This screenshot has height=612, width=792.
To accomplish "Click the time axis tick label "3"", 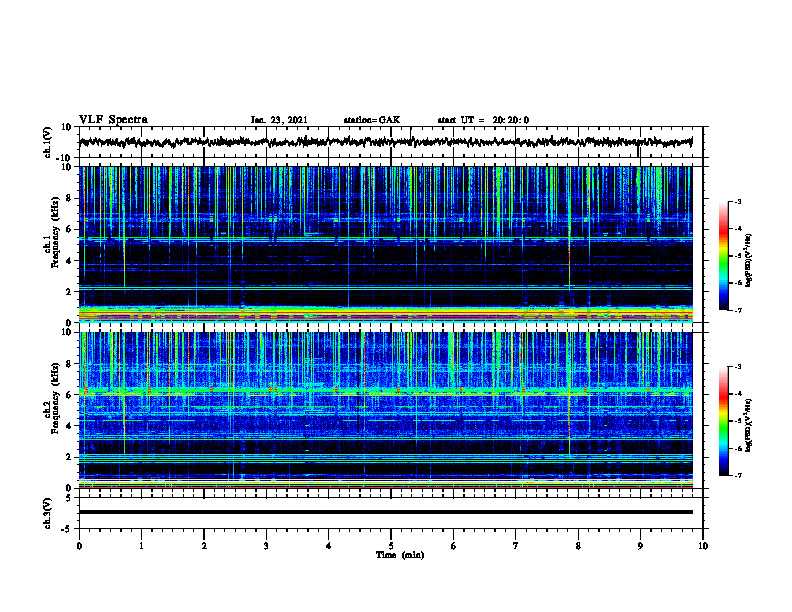I will coord(266,546).
